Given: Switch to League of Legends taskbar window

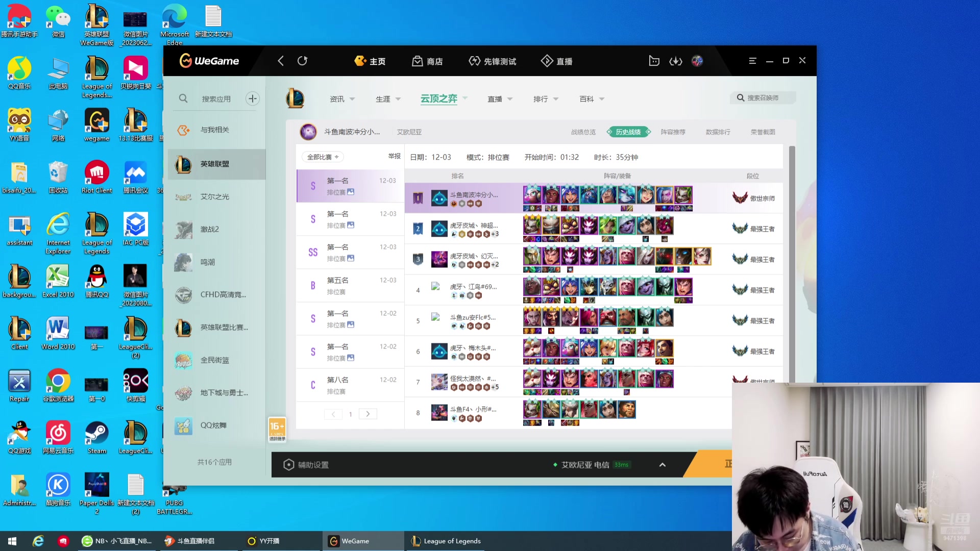Looking at the screenshot, I should point(447,541).
